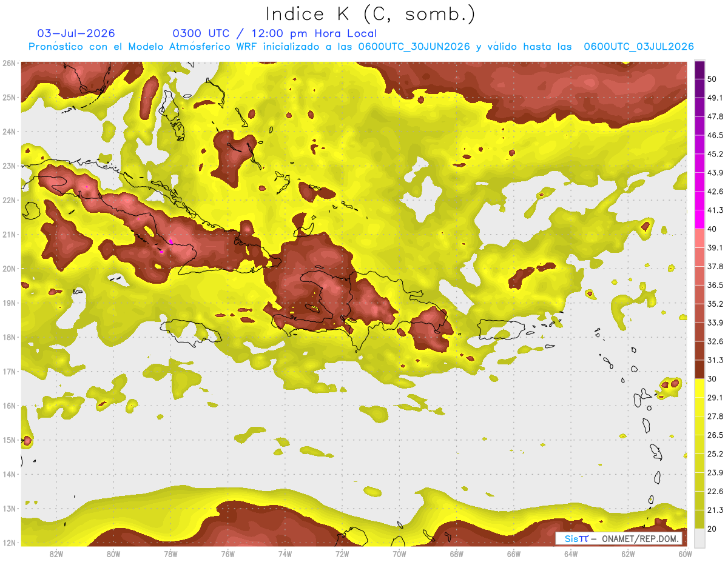Click the colorbar label '30'
The width and height of the screenshot is (728, 562).
coord(713,379)
